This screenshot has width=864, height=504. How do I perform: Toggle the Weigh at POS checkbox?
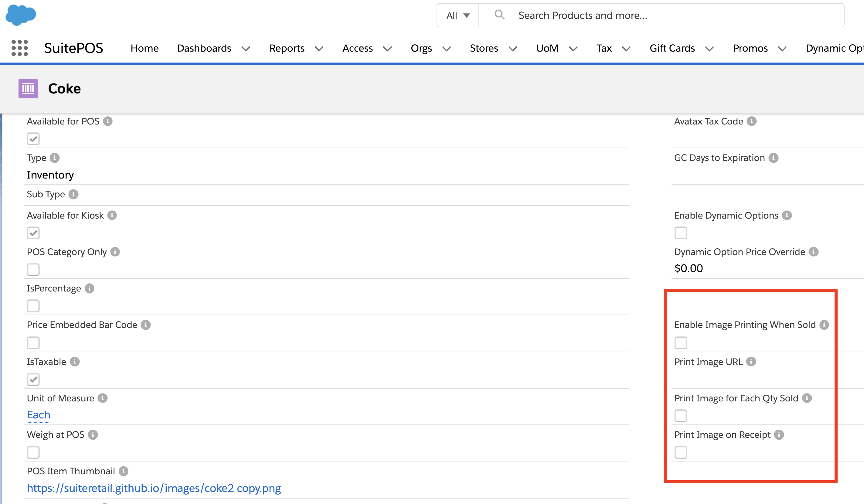coord(33,452)
